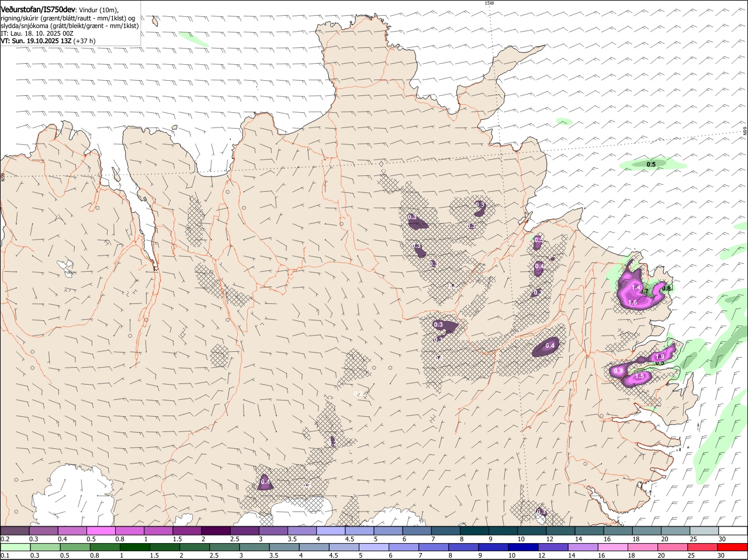Click the 'VT: Sun. 19.10.2025 13Z (+37 h)' line
Viewport: 748px width, 560px height.
tap(48, 41)
